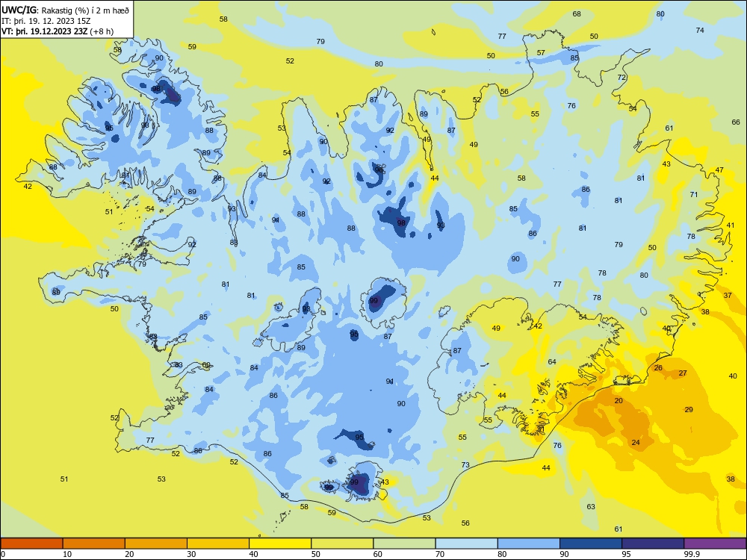This screenshot has width=747, height=560.
Task: Click the "IT: þri. 19. 12. 2023 15Z" line
Action: pos(46,21)
